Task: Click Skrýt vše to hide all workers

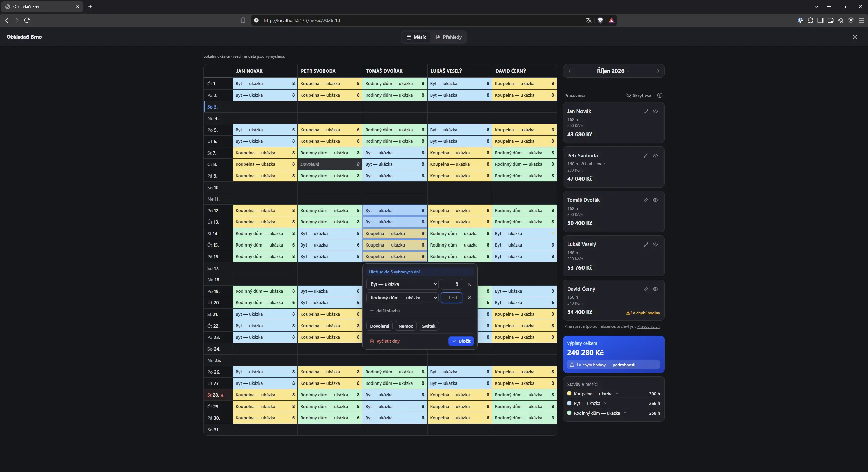Action: click(x=638, y=95)
